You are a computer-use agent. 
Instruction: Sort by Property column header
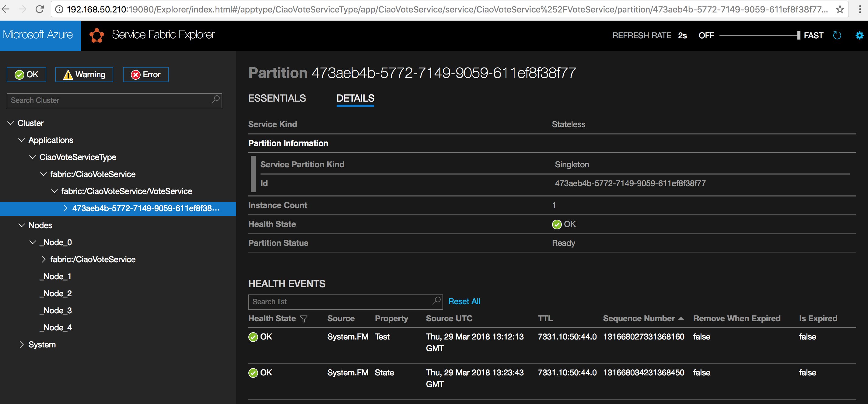(391, 319)
